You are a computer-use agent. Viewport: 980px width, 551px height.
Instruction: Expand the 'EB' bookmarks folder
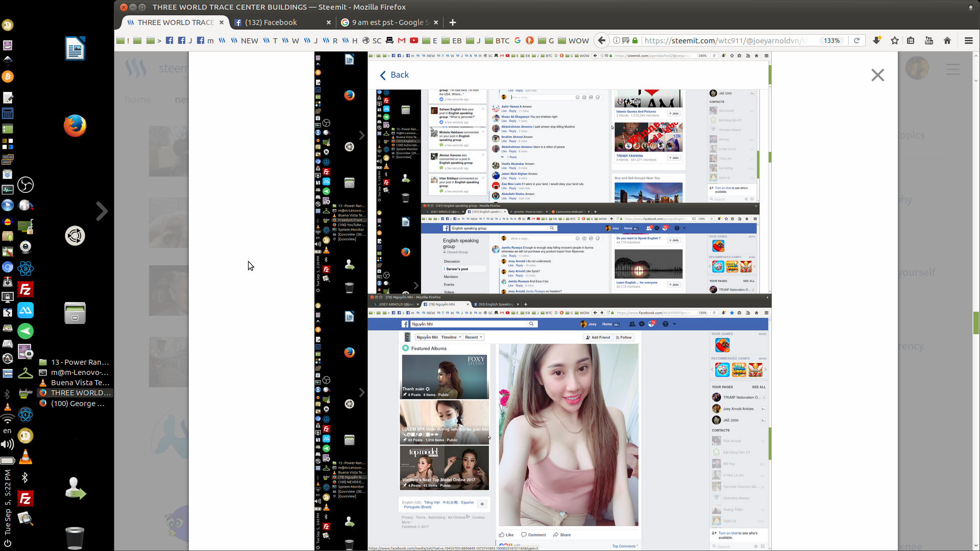click(x=452, y=40)
